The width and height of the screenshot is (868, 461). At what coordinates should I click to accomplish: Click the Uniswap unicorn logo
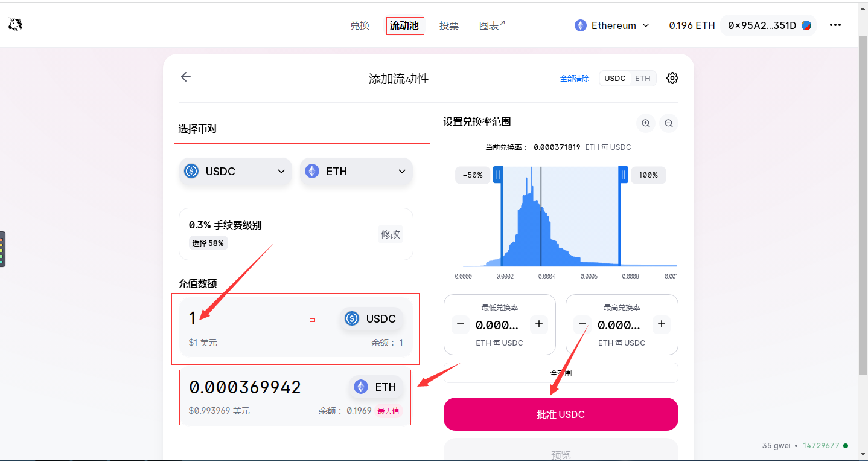point(15,25)
